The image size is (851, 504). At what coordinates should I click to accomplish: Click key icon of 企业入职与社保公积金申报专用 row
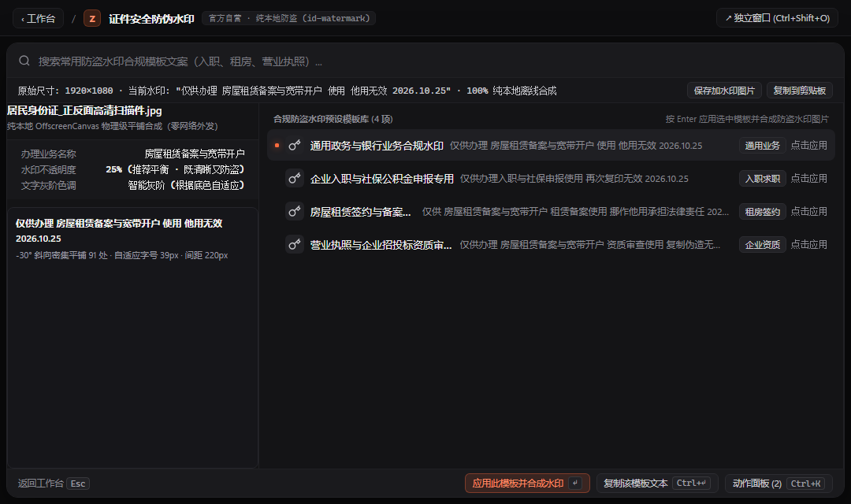click(294, 179)
